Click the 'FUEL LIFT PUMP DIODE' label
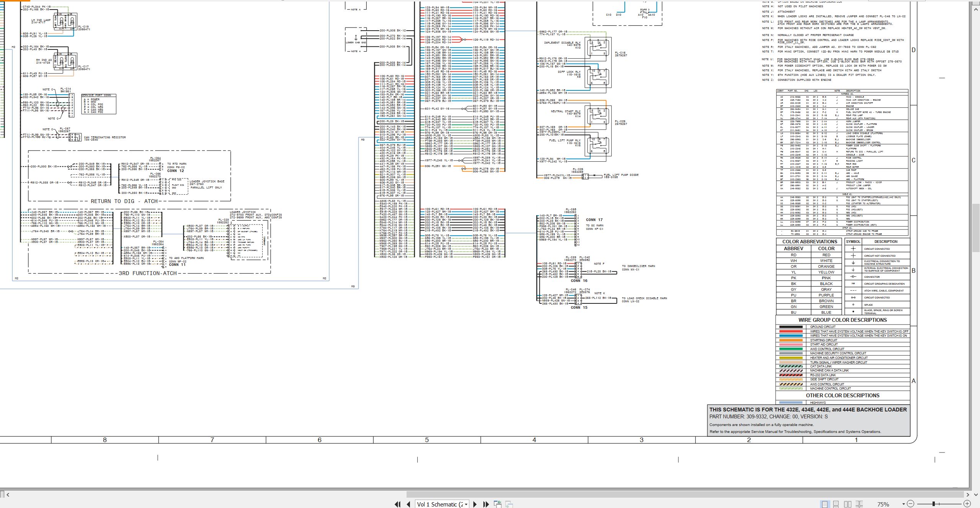The height and width of the screenshot is (508, 980). coord(621,175)
